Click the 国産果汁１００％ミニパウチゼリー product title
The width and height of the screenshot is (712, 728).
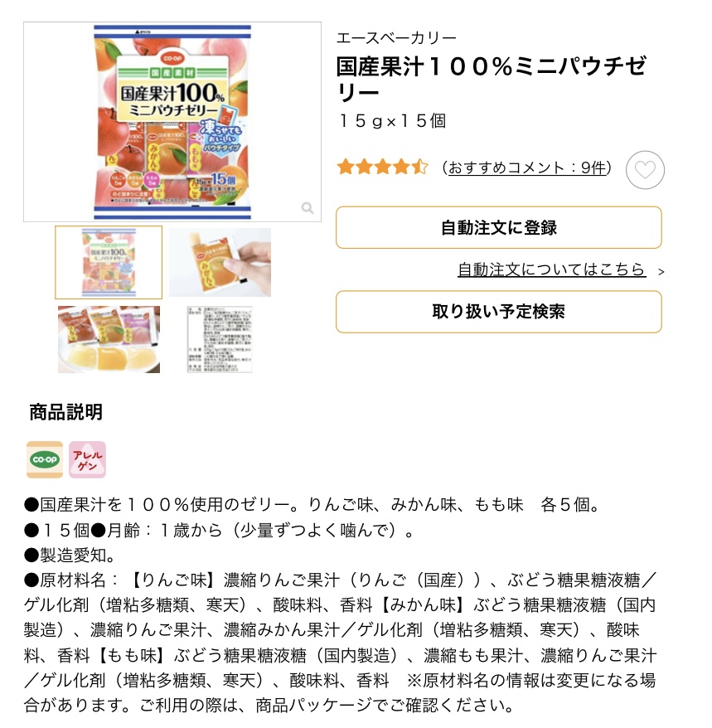point(492,80)
